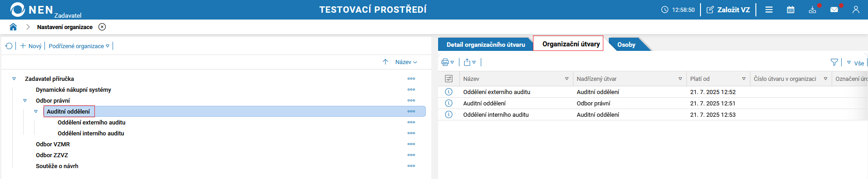Image resolution: width=868 pixels, height=179 pixels.
Task: Open user profile icon
Action: 856,10
